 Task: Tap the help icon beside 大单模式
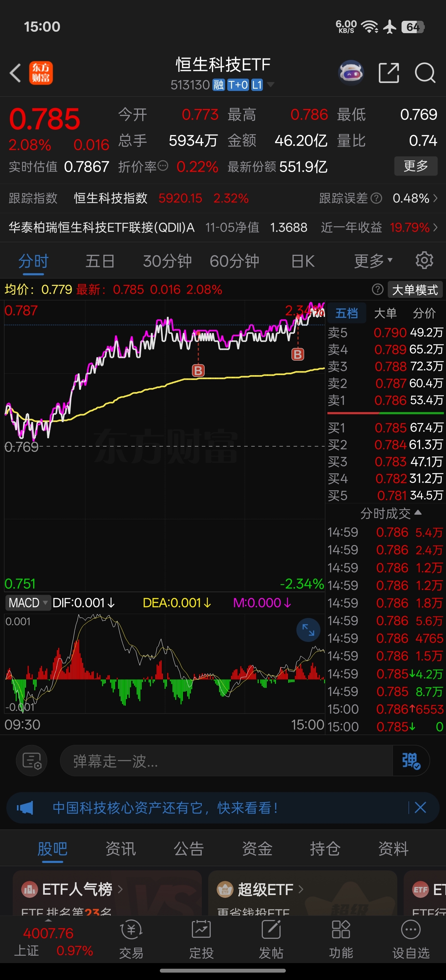point(377,289)
